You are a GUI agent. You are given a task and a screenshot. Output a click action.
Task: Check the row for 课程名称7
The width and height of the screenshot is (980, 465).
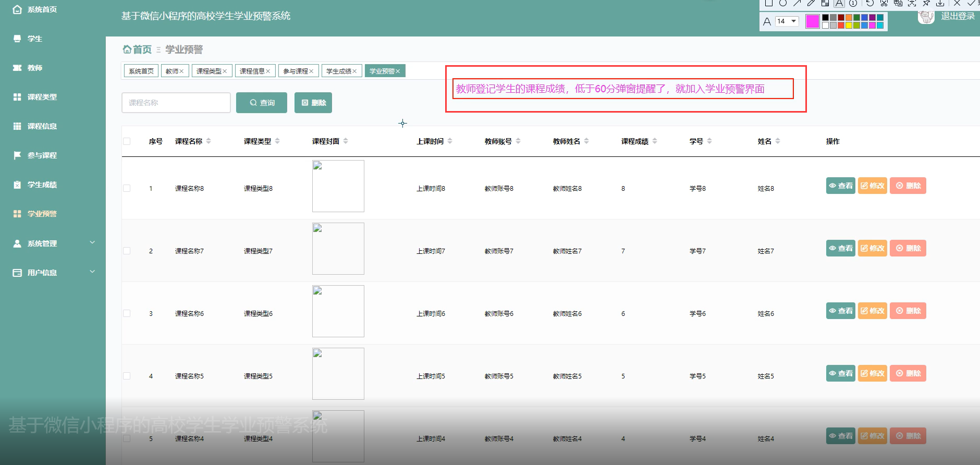(x=127, y=251)
